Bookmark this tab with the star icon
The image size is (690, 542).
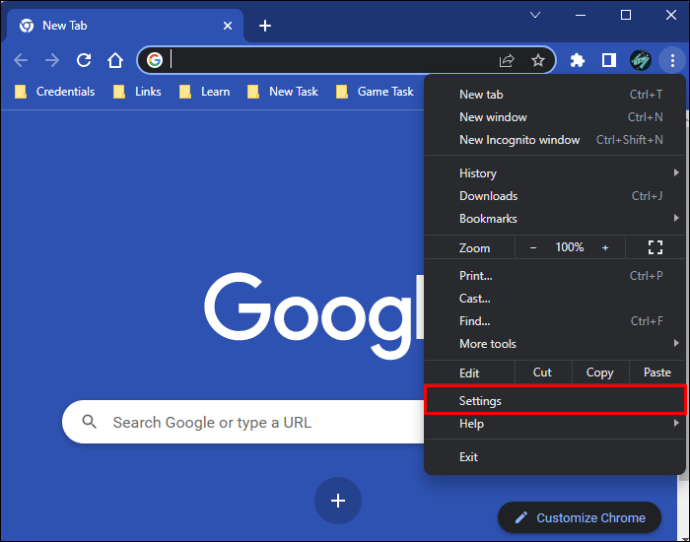[538, 60]
